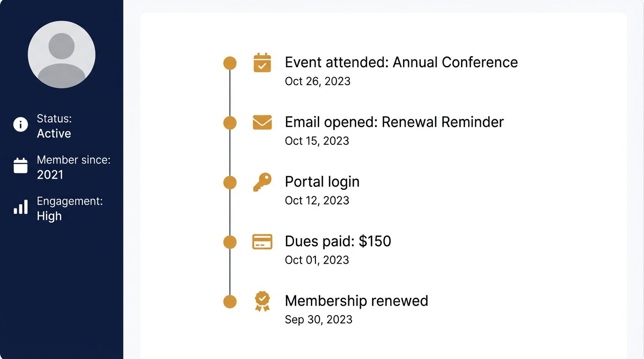
Task: Click the calendar check icon for Annual Conference
Action: click(262, 62)
